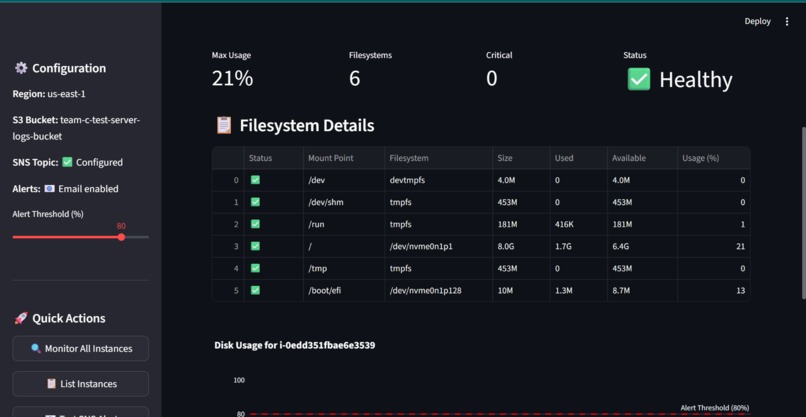The height and width of the screenshot is (417, 806).
Task: Click the List Instances button
Action: pyautogui.click(x=81, y=384)
